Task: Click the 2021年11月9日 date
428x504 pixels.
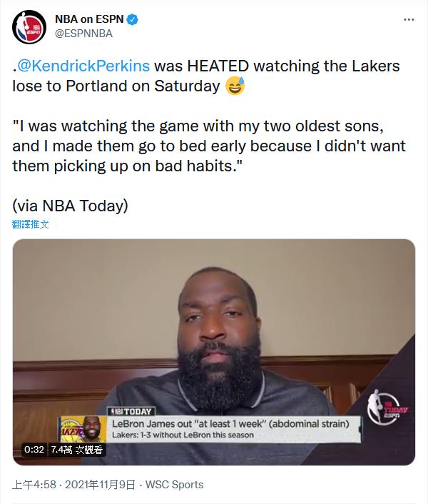Action: click(x=100, y=485)
